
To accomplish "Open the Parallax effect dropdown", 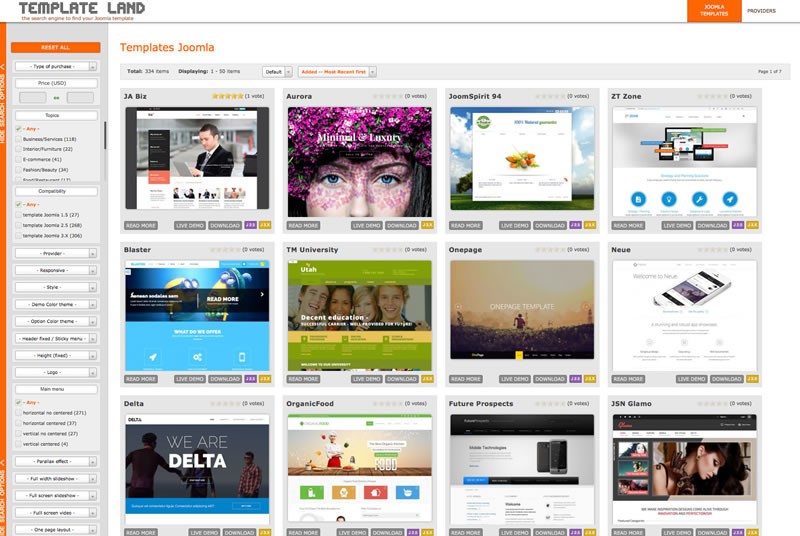I will click(x=56, y=462).
